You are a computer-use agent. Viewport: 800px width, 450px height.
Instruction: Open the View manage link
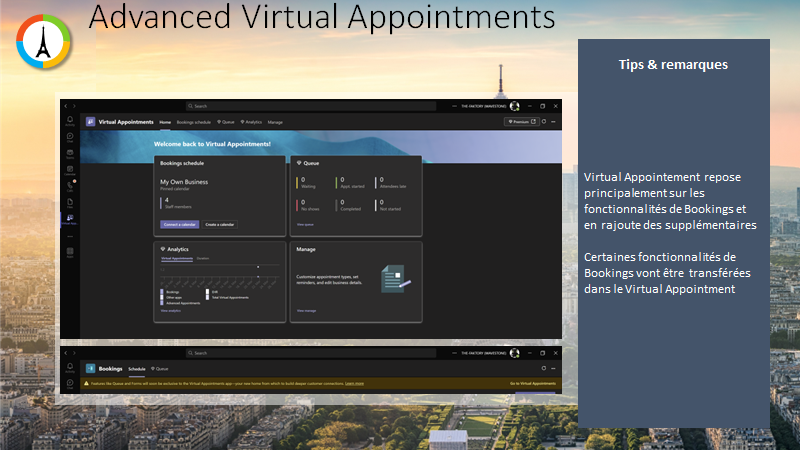(306, 311)
